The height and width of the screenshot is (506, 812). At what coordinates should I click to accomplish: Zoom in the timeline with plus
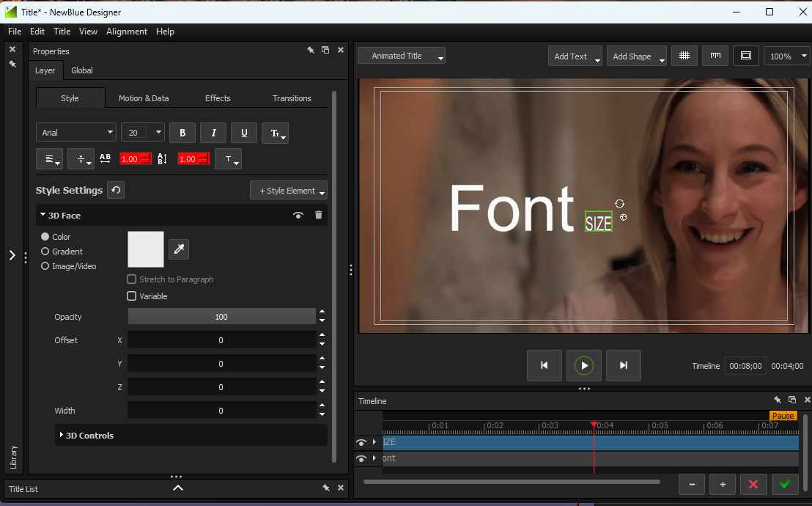point(723,484)
